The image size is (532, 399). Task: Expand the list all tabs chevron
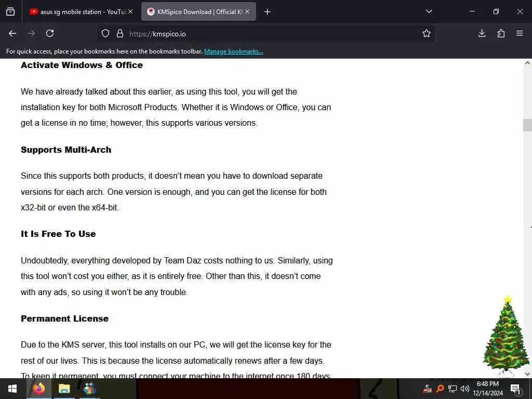coord(429,11)
